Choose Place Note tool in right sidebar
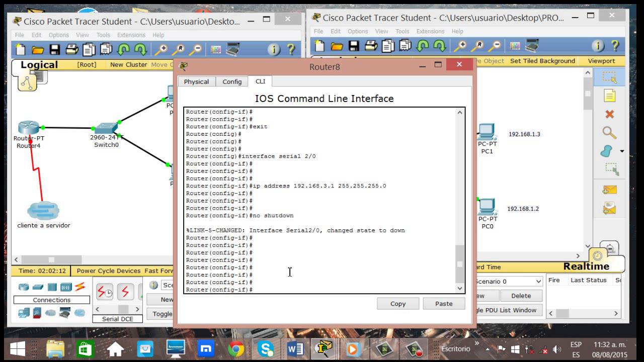The image size is (644, 362). coord(609,96)
